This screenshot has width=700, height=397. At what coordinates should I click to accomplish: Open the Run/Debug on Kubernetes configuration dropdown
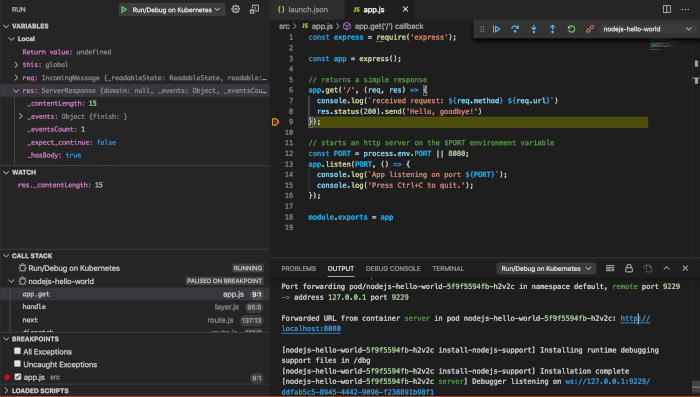[171, 9]
